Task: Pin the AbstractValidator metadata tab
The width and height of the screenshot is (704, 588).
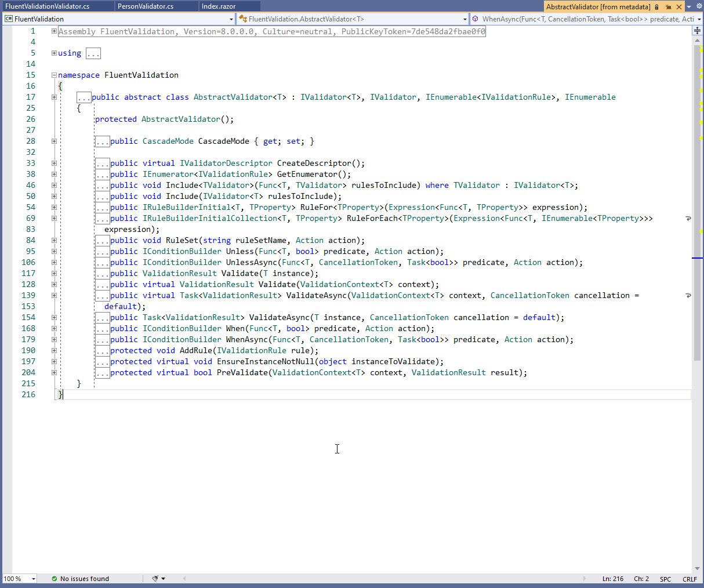Action: pyautogui.click(x=668, y=7)
